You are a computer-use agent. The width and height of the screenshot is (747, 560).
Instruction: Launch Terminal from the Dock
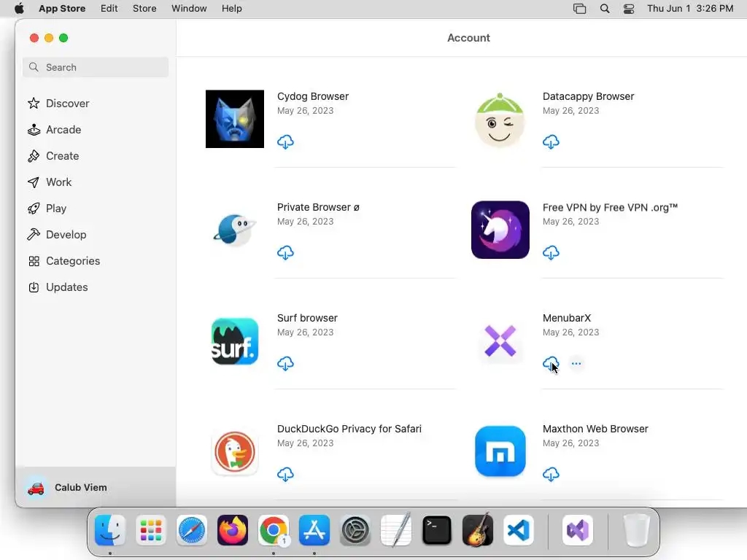click(437, 530)
